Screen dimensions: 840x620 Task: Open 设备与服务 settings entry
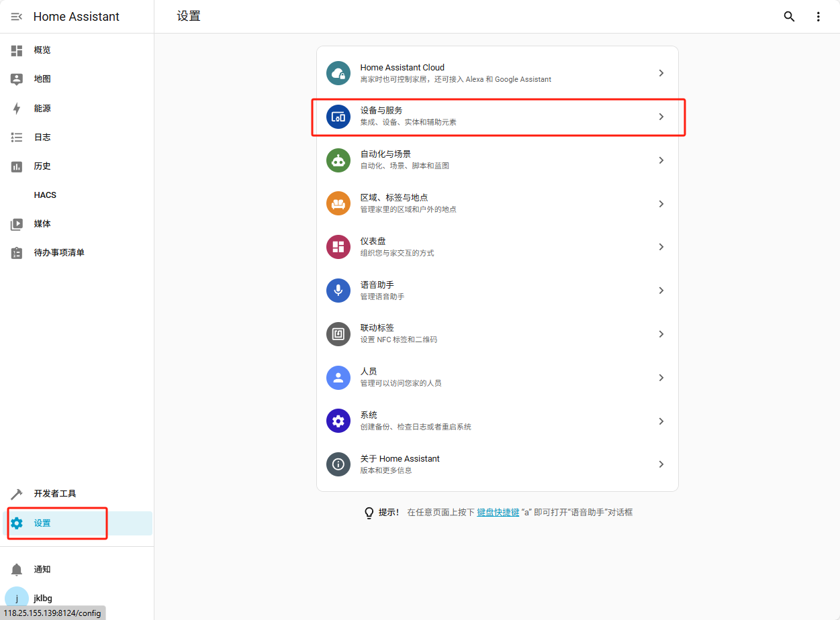click(x=498, y=117)
